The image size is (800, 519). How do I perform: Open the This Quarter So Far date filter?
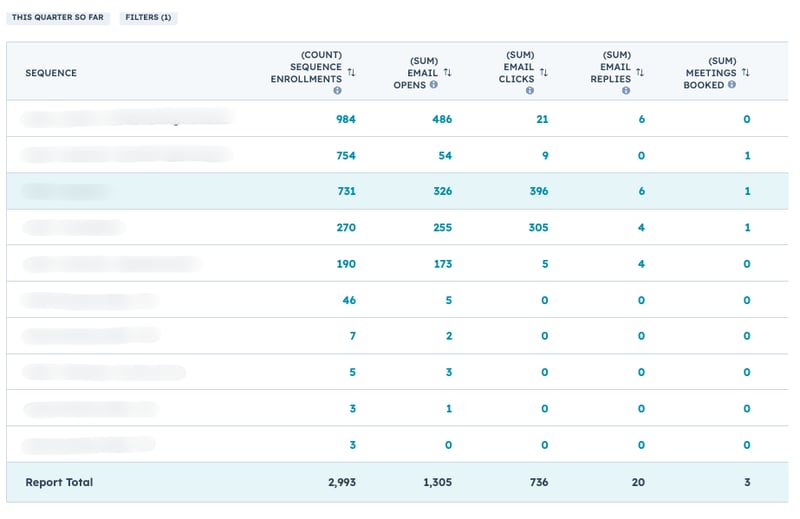click(58, 17)
